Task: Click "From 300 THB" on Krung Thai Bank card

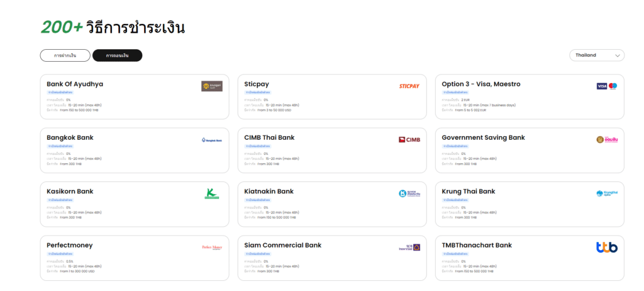Action: click(466, 218)
